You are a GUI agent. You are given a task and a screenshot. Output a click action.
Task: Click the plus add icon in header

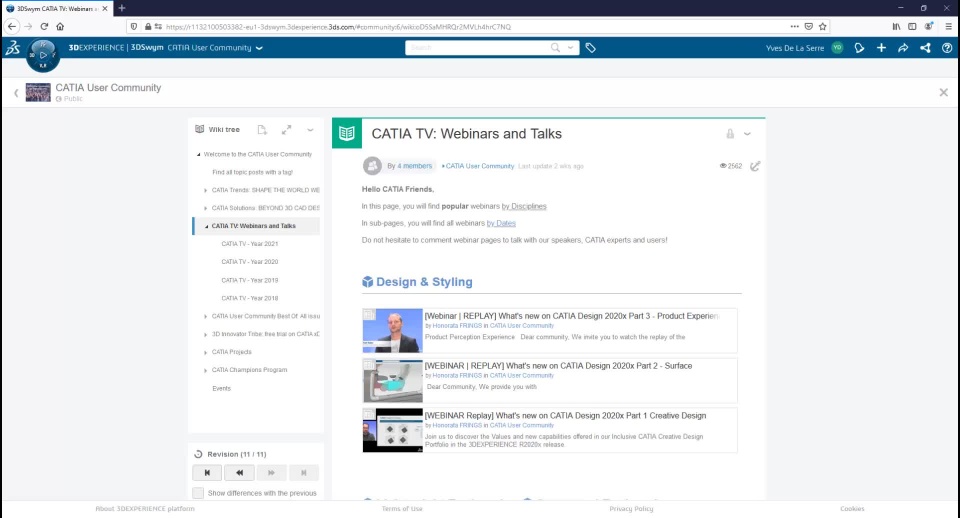click(881, 48)
